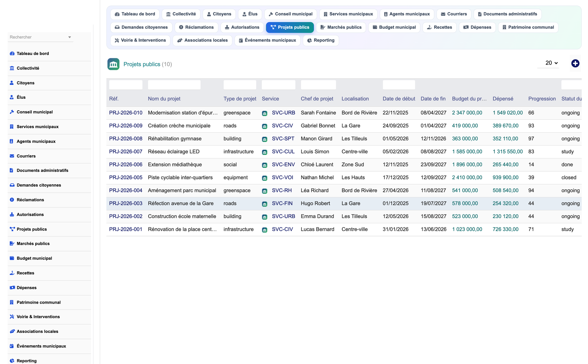Click the Budget municipal sidebar icon

(x=12, y=258)
